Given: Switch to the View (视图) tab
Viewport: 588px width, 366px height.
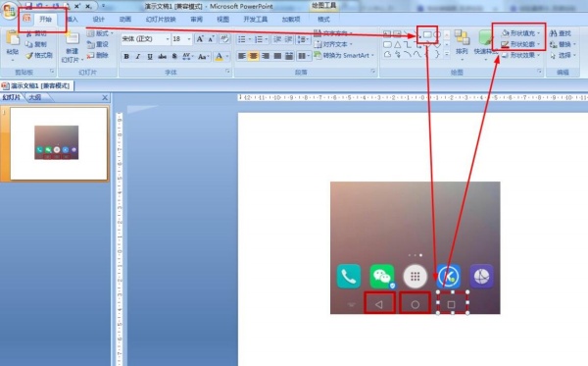Looking at the screenshot, I should pyautogui.click(x=222, y=20).
